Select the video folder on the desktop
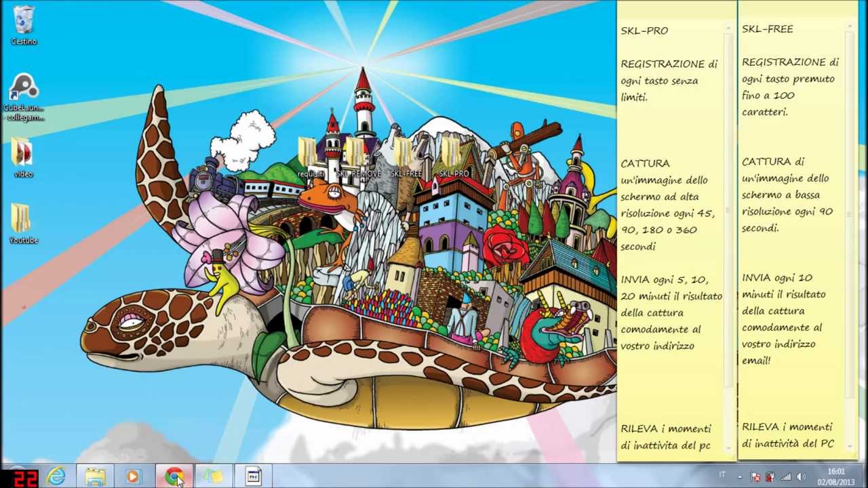This screenshot has width=868, height=488. pos(23,158)
